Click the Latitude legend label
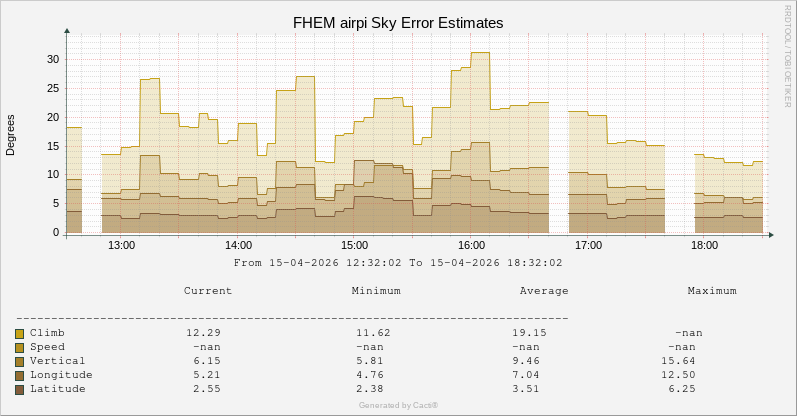 pyautogui.click(x=56, y=388)
